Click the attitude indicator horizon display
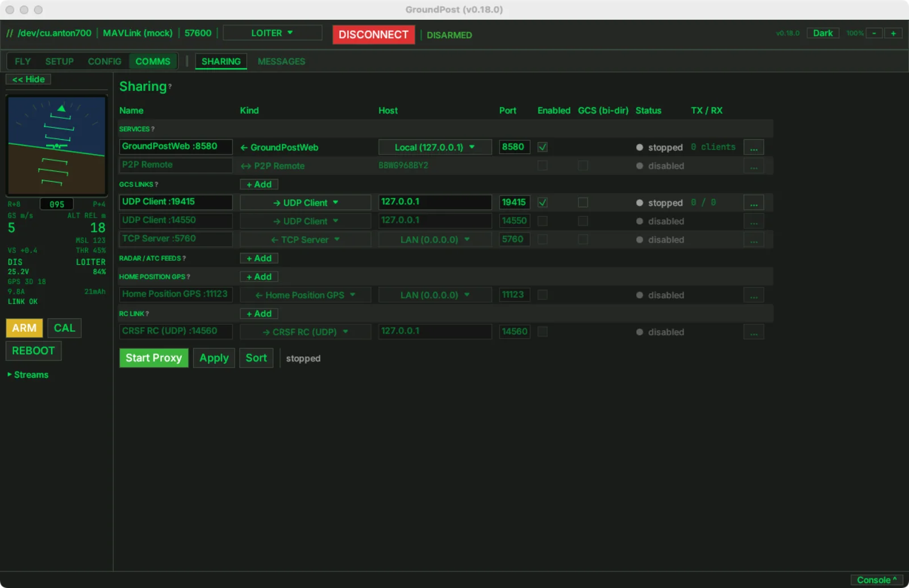The width and height of the screenshot is (909, 588). [56, 145]
